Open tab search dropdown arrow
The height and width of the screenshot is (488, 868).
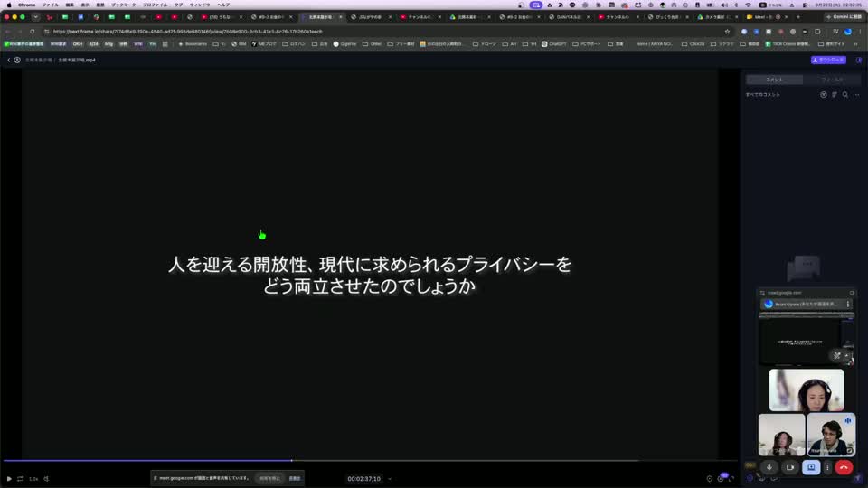35,17
